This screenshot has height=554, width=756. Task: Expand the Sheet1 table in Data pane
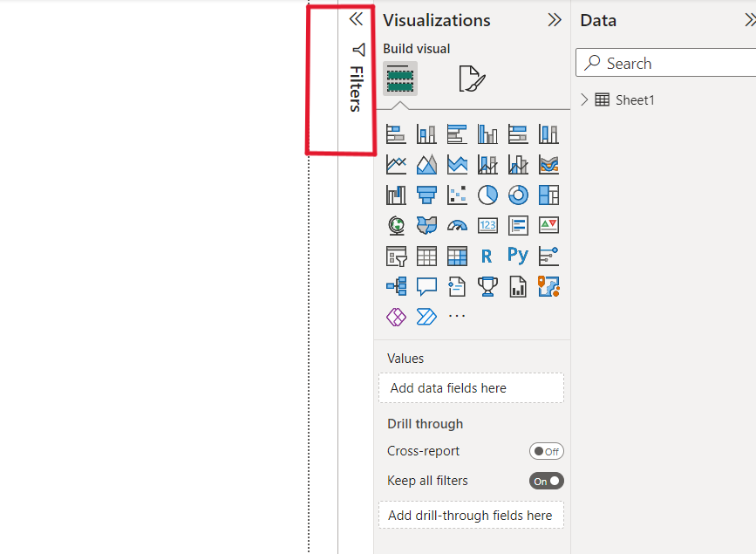click(x=583, y=99)
